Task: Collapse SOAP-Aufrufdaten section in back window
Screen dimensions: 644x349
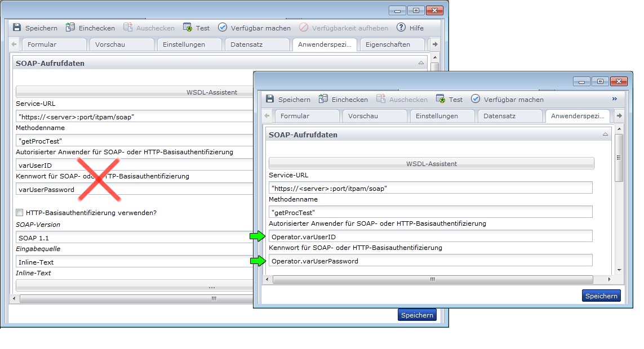Action: (x=421, y=62)
